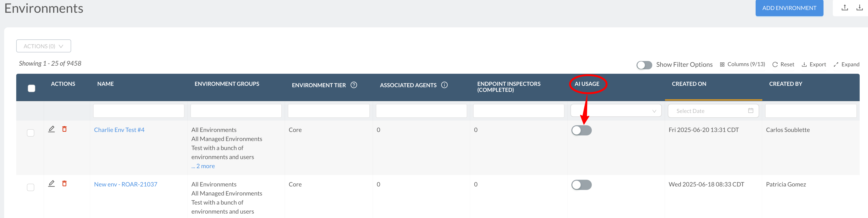Sort by Name column header
The height and width of the screenshot is (218, 868).
pyautogui.click(x=105, y=84)
